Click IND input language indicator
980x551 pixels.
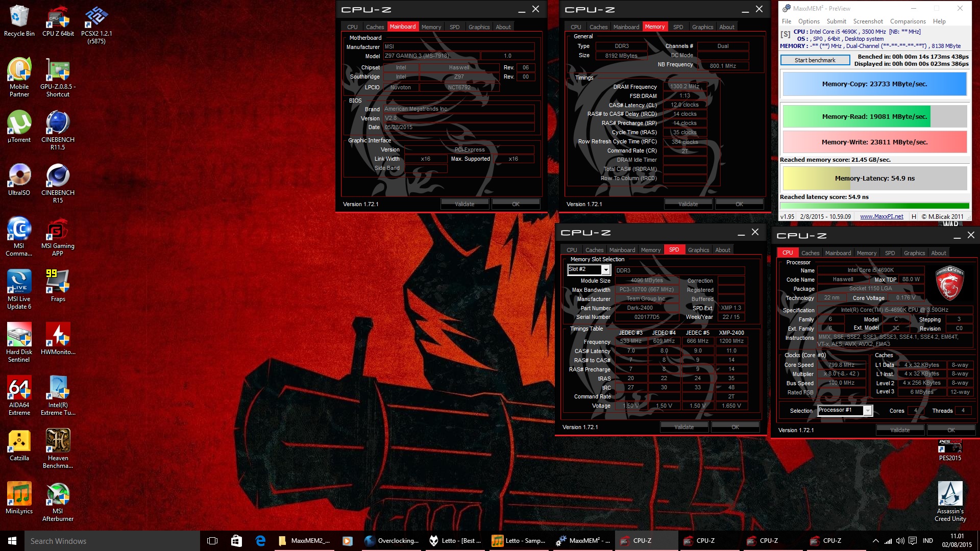click(x=928, y=541)
